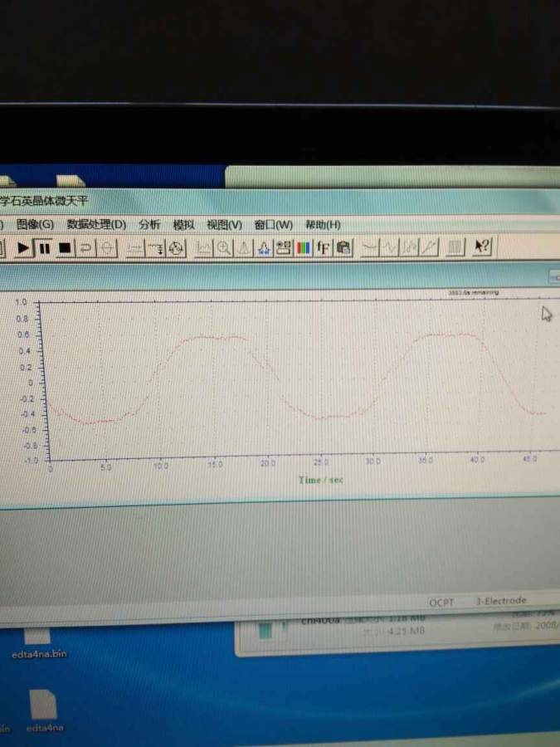The image size is (560, 747).
Task: Click the Integration curve icon
Action: (x=410, y=247)
